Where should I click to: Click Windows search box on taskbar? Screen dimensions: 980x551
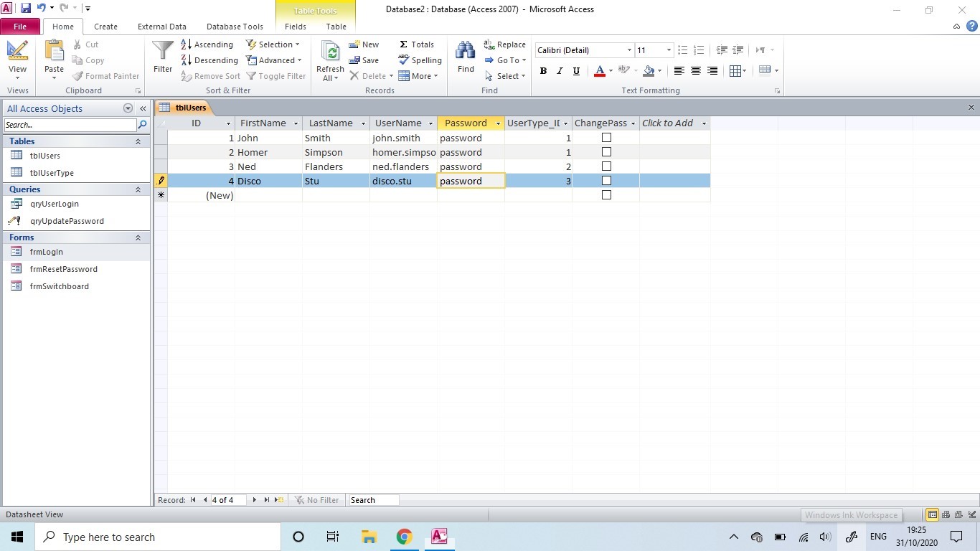click(x=158, y=537)
